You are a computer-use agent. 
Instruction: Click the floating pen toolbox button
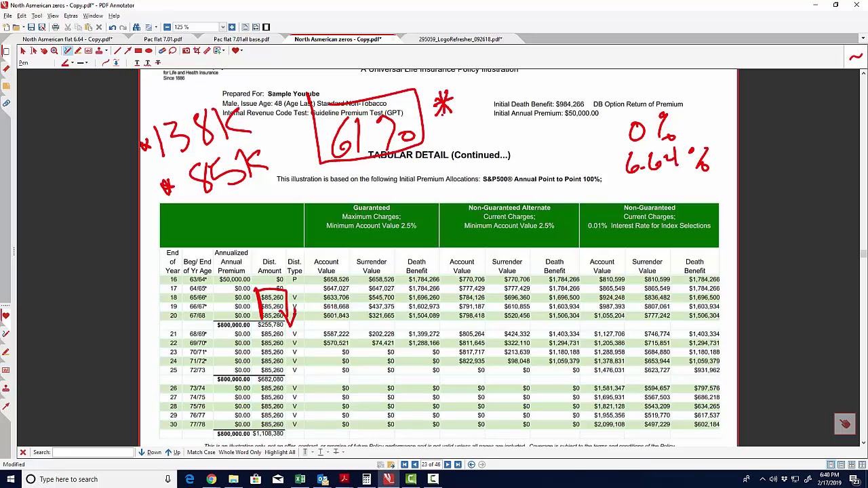pos(844,424)
